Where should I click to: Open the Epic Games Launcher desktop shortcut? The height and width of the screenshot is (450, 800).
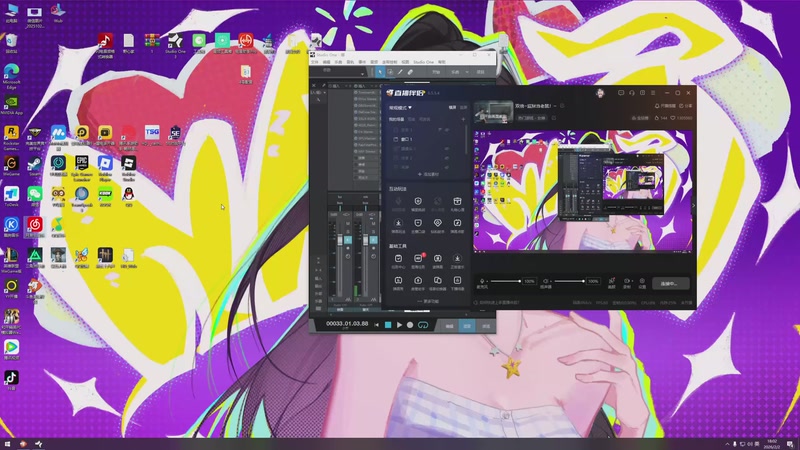point(82,168)
